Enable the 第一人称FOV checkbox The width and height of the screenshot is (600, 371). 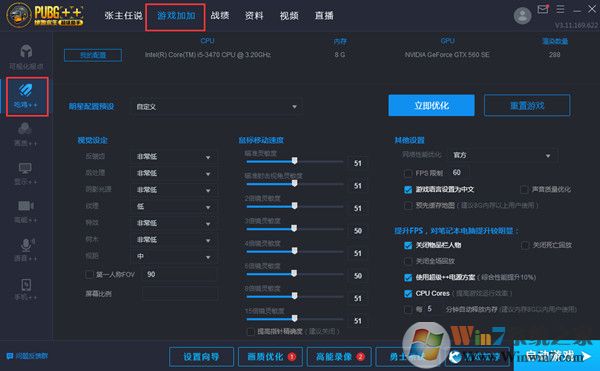tap(89, 274)
